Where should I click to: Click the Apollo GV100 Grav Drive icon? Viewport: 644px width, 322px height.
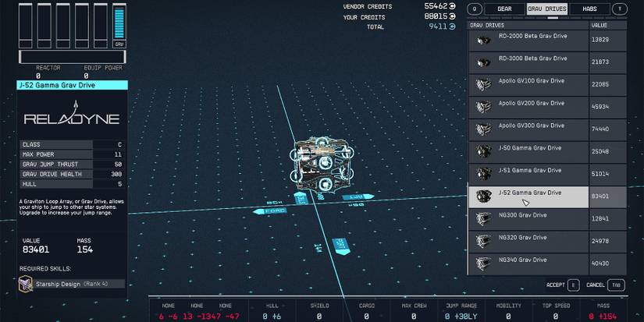(484, 84)
